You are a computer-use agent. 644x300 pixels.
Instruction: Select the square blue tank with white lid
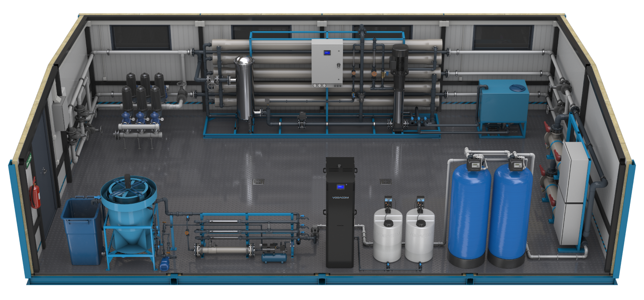pyautogui.click(x=503, y=102)
